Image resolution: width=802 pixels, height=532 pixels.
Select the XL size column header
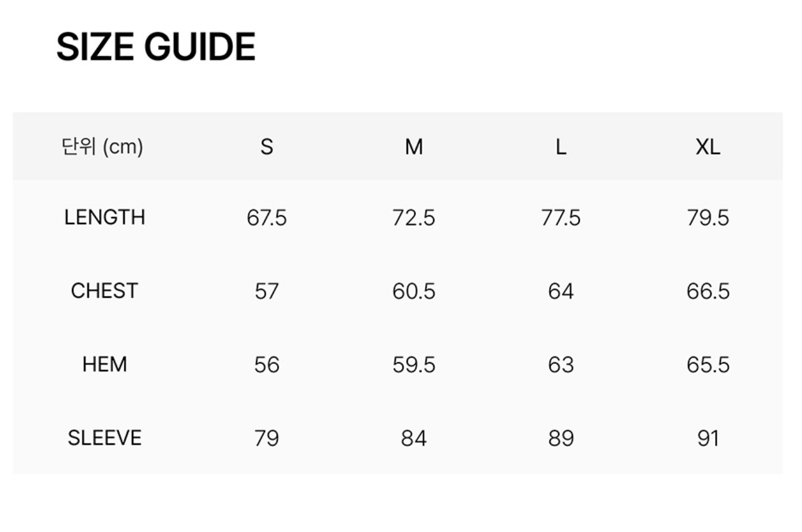pos(708,147)
